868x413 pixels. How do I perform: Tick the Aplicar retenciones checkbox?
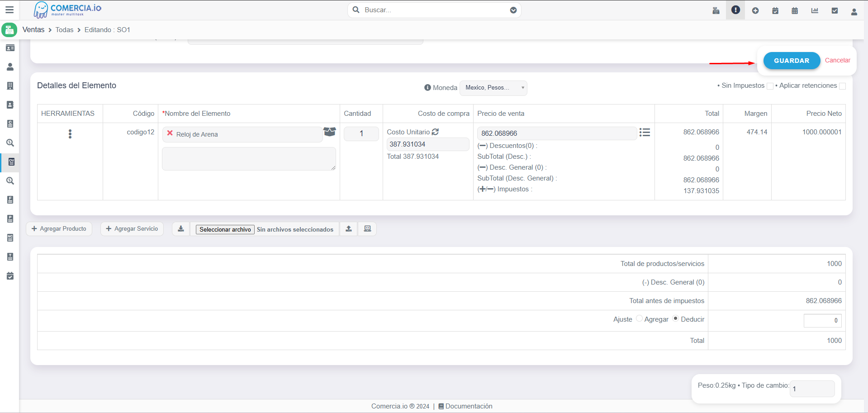(x=842, y=86)
